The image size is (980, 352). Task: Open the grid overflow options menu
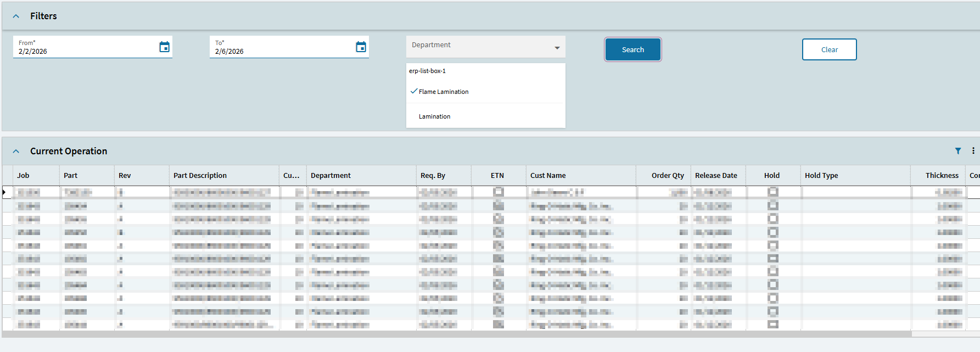(973, 151)
